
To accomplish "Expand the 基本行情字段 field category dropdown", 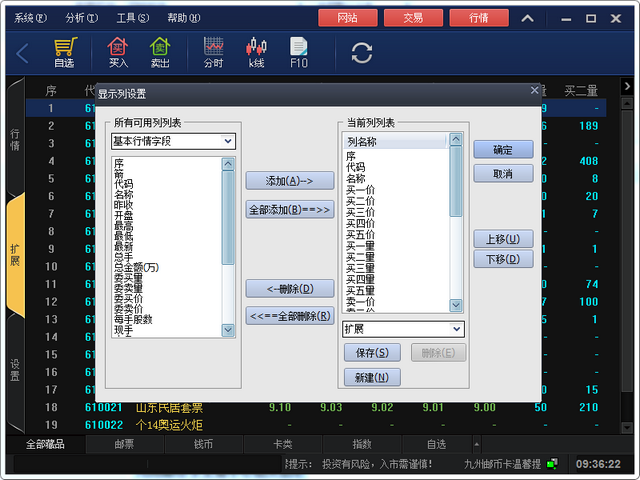I will click(x=228, y=141).
